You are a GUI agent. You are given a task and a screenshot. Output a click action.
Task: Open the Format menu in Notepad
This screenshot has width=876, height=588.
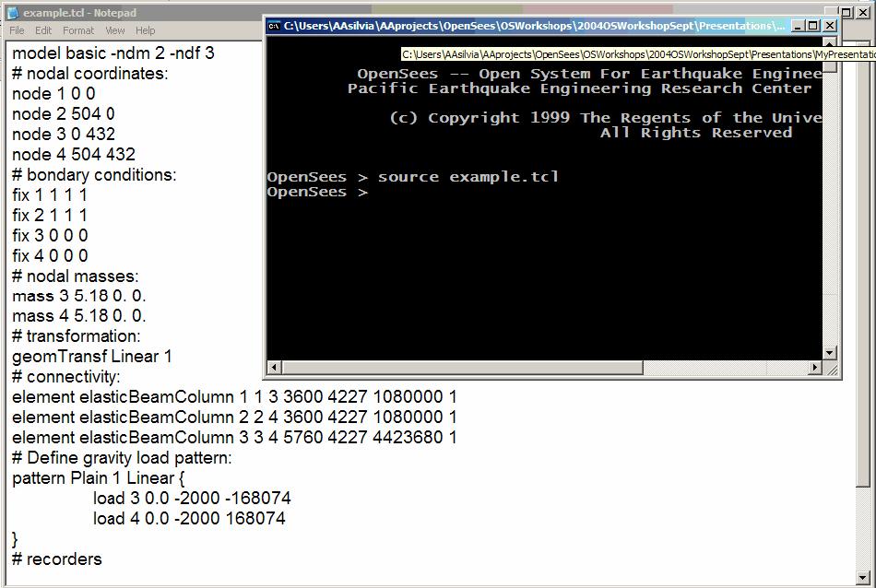click(x=78, y=30)
